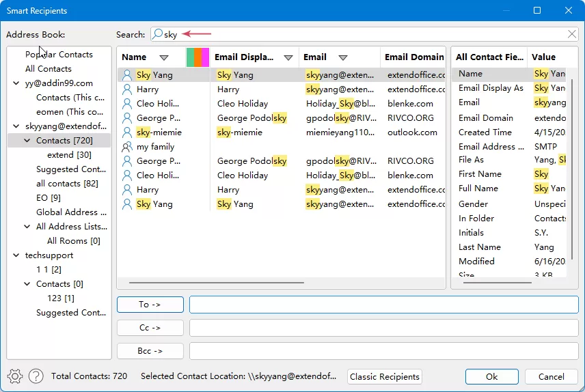The width and height of the screenshot is (585, 392).
Task: Clear search with the X icon
Action: [x=571, y=34]
